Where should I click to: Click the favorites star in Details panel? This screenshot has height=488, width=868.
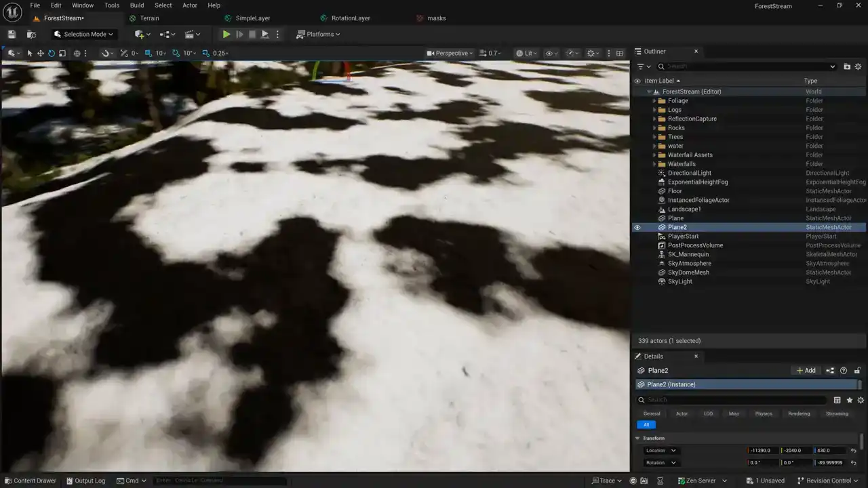click(x=849, y=400)
